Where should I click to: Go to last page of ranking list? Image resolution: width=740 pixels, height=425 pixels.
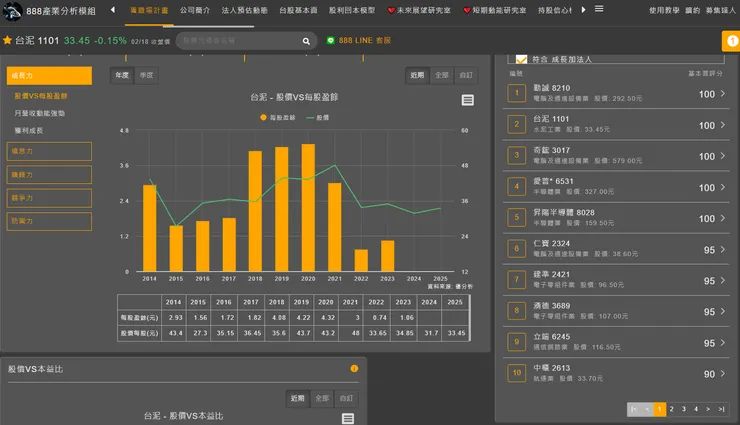(721, 409)
